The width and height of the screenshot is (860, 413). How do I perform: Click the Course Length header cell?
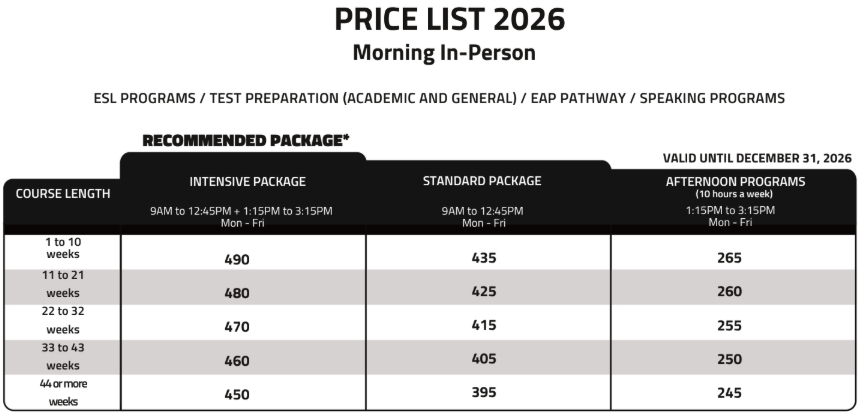click(62, 193)
